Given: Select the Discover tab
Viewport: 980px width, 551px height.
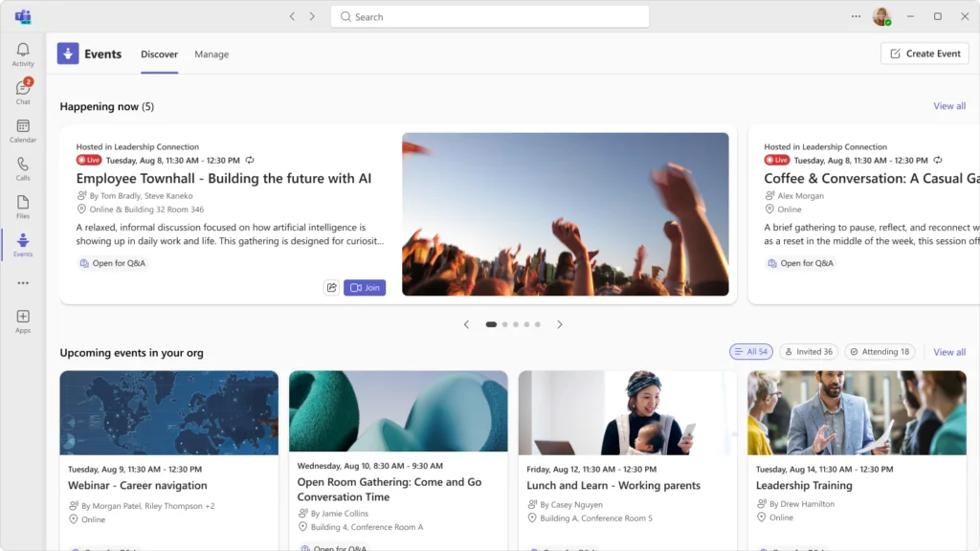Looking at the screenshot, I should [x=159, y=55].
